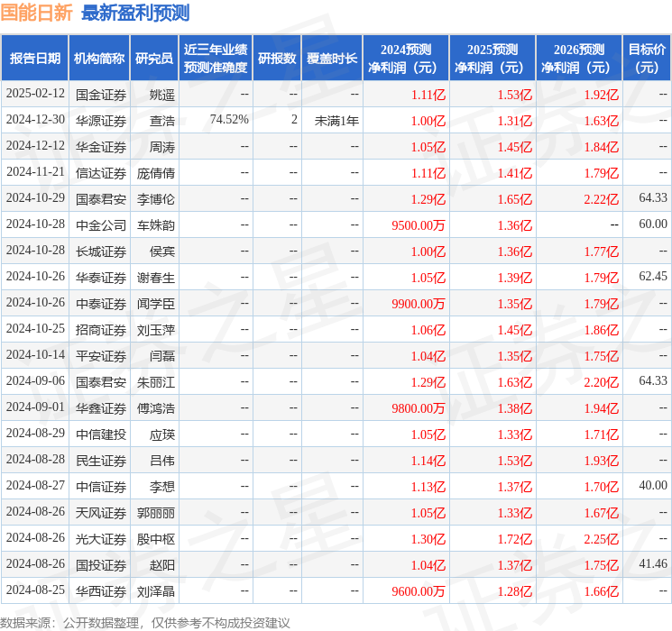The image size is (672, 631).
Task: Click the 国能日新 stock name in title
Action: 38,13
